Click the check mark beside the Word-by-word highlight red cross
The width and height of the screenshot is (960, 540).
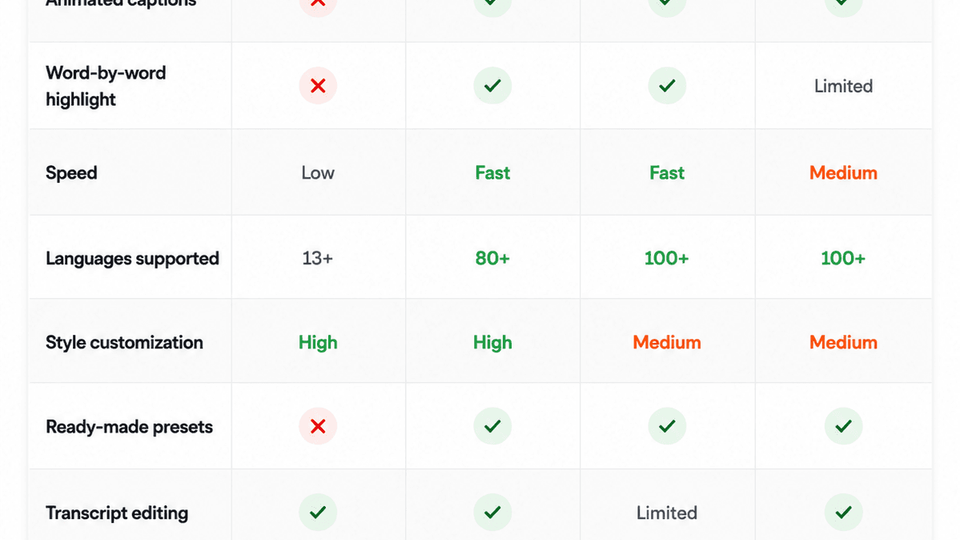[492, 86]
